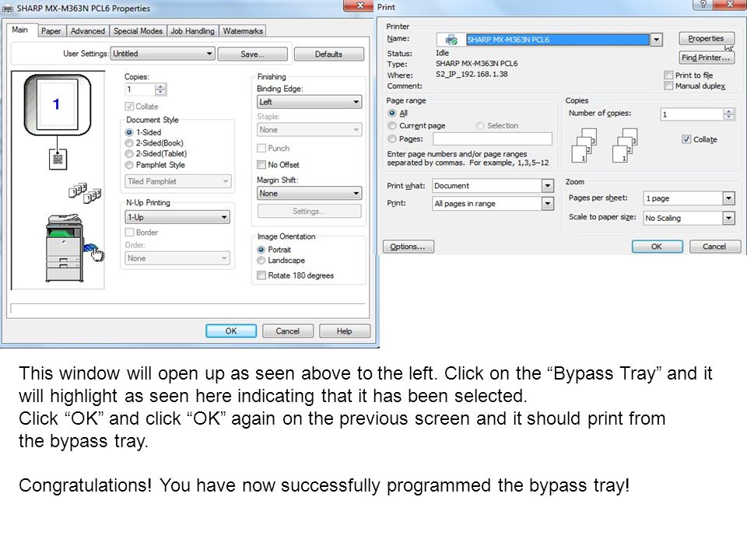The width and height of the screenshot is (747, 560).
Task: Enable the No Offset checkbox
Action: click(x=261, y=165)
